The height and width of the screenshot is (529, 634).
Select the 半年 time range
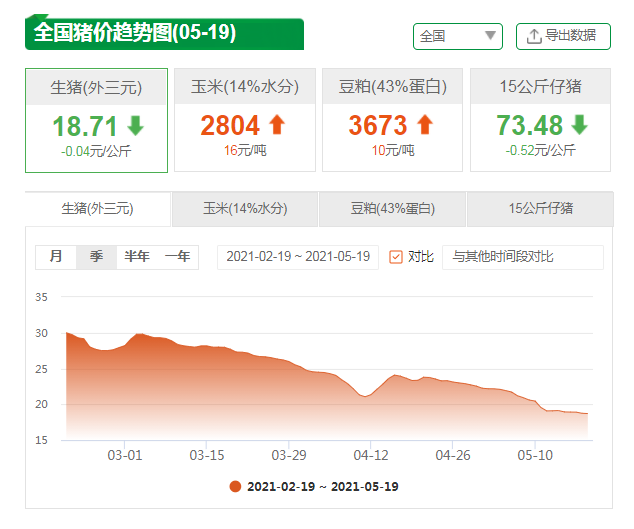coord(137,257)
